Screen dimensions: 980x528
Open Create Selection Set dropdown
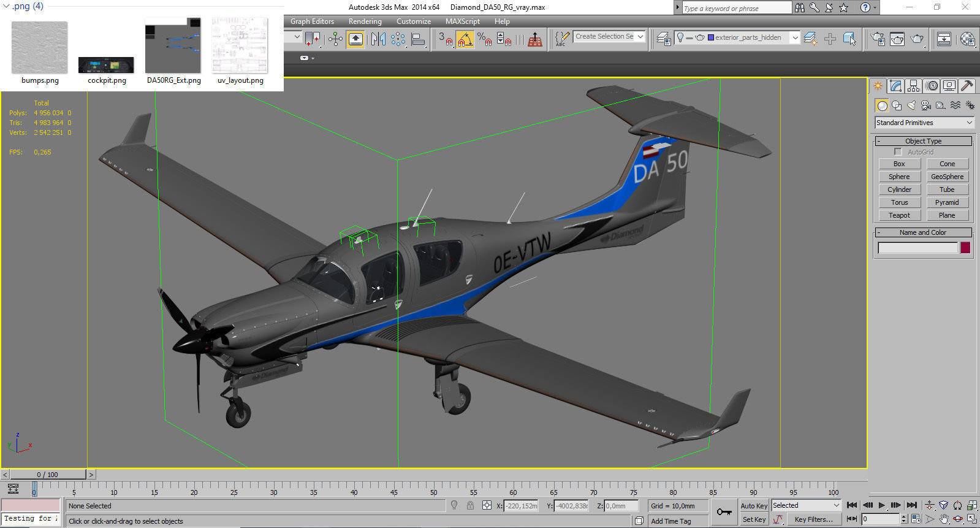coord(640,37)
